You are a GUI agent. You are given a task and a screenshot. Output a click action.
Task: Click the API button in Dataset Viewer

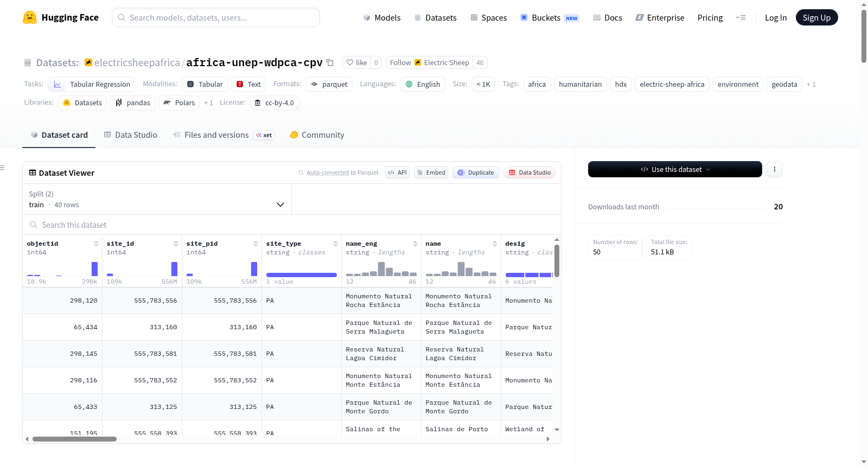click(x=397, y=172)
